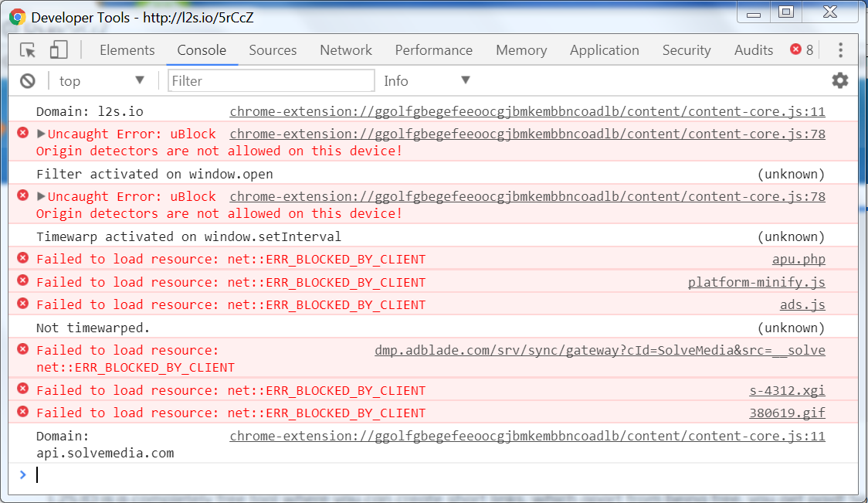
Task: Select the inspect element cursor icon
Action: click(28, 49)
